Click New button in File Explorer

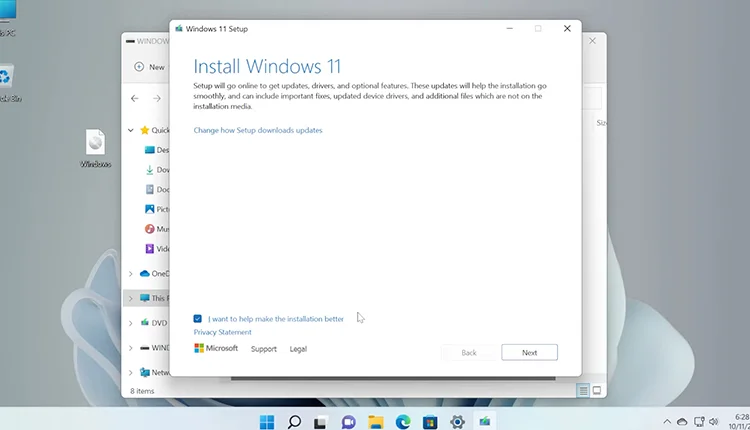pos(150,67)
